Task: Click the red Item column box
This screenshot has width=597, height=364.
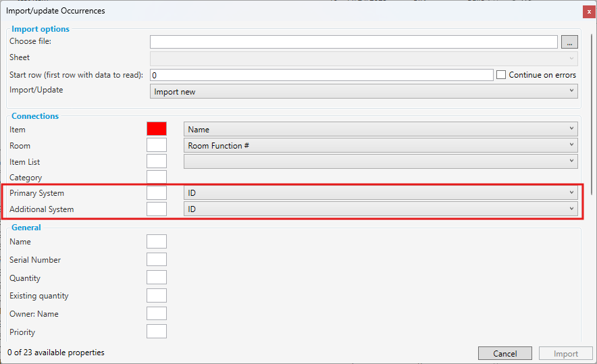Action: coord(157,129)
